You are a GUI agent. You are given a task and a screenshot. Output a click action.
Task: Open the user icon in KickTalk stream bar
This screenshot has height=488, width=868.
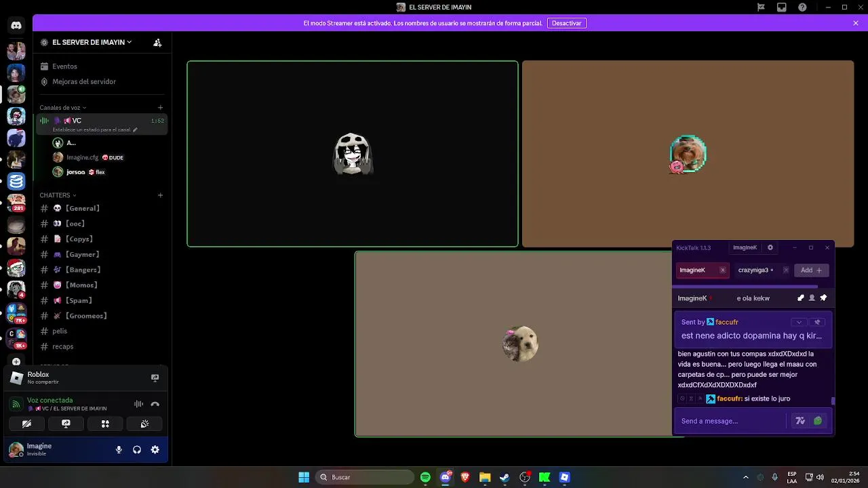coord(812,298)
